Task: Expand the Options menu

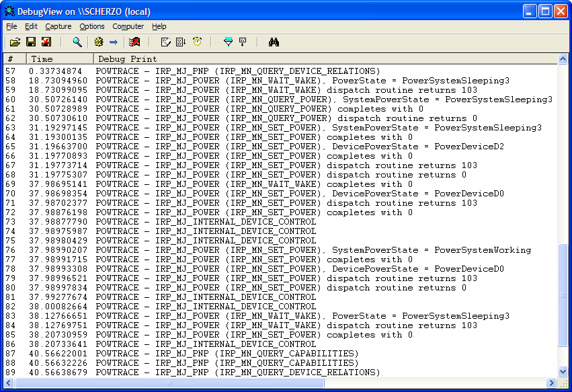Action: [92, 26]
